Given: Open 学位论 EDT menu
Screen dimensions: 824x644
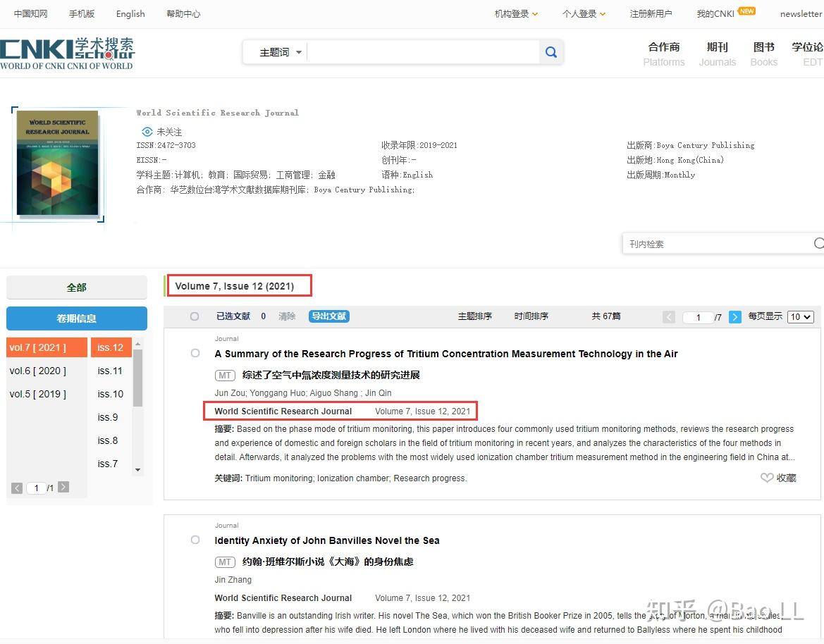Looking at the screenshot, I should point(808,54).
